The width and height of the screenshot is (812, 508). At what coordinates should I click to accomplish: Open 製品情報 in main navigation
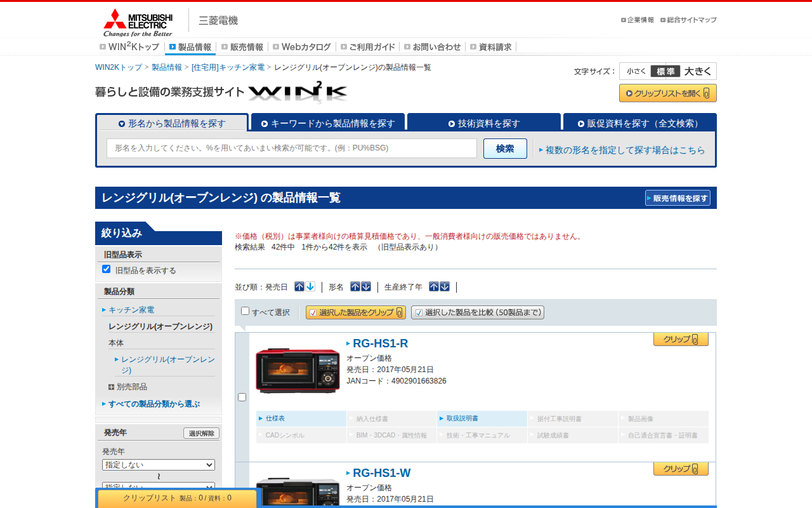(x=190, y=47)
